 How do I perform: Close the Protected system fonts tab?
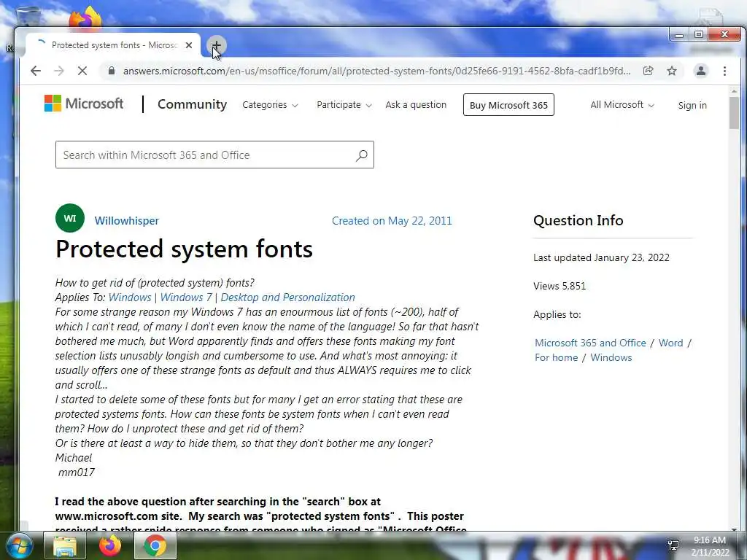click(189, 45)
